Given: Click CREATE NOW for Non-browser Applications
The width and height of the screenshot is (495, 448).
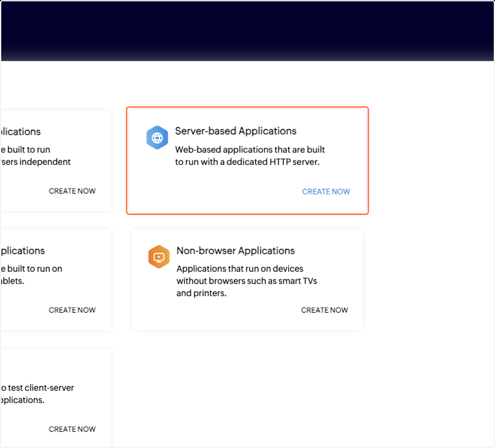Looking at the screenshot, I should click(x=325, y=310).
